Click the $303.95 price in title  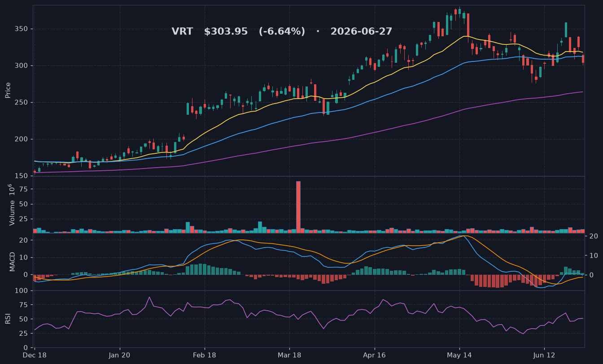click(226, 32)
